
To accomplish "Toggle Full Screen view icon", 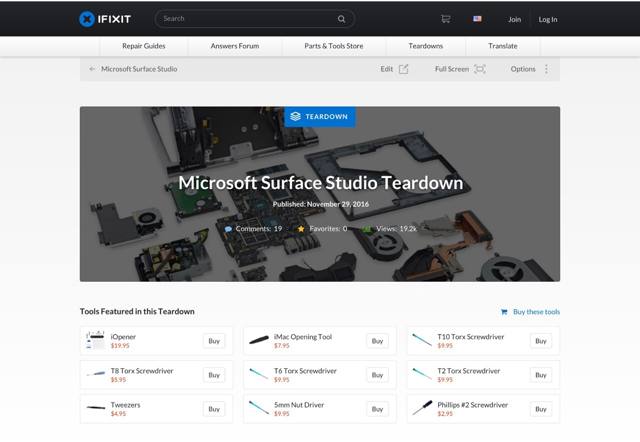I will click(x=480, y=69).
